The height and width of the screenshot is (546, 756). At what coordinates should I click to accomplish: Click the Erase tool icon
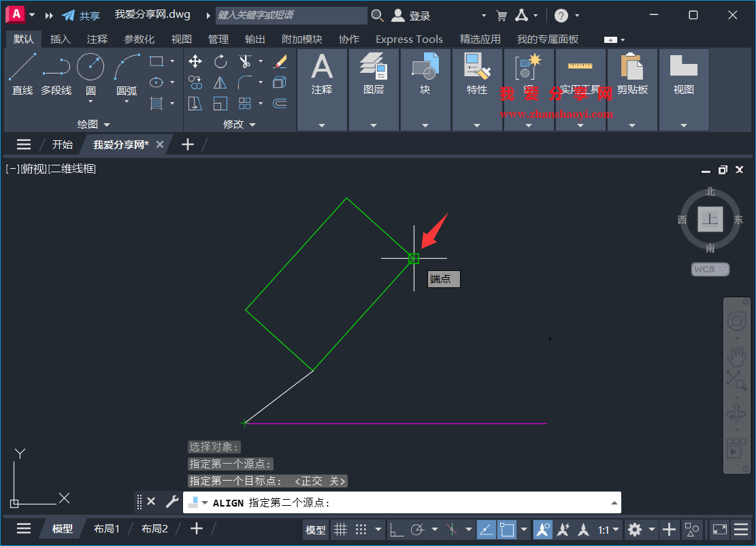pyautogui.click(x=280, y=61)
